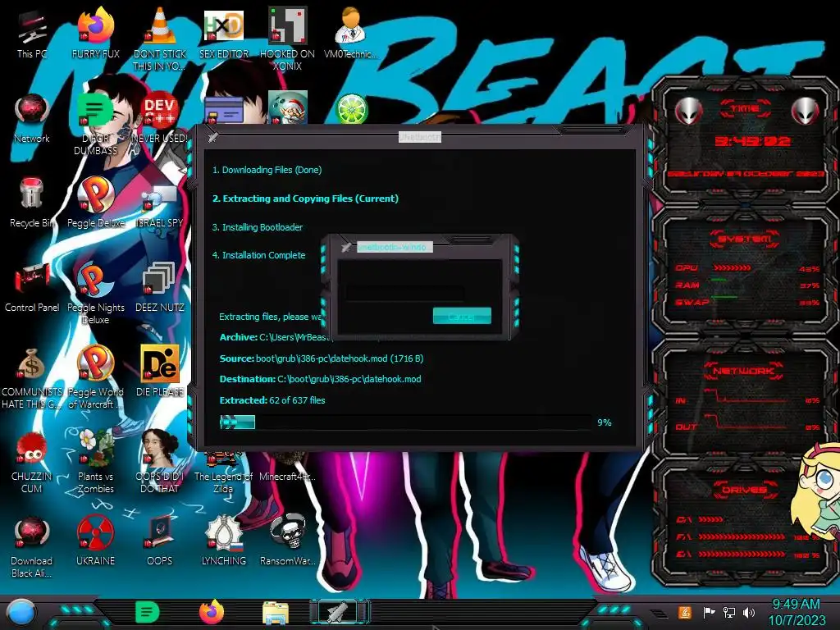The height and width of the screenshot is (630, 840).
Task: Click the 9% progress percentage label
Action: [x=605, y=422]
